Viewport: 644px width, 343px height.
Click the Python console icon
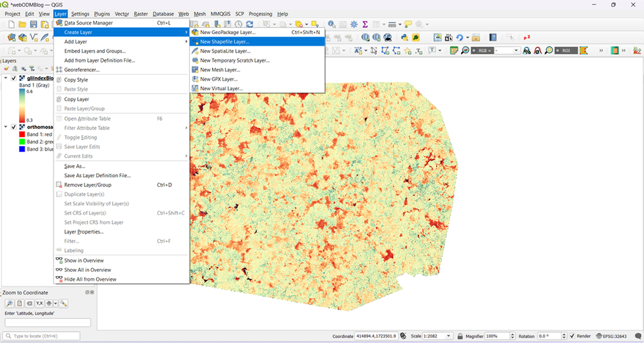click(x=405, y=37)
